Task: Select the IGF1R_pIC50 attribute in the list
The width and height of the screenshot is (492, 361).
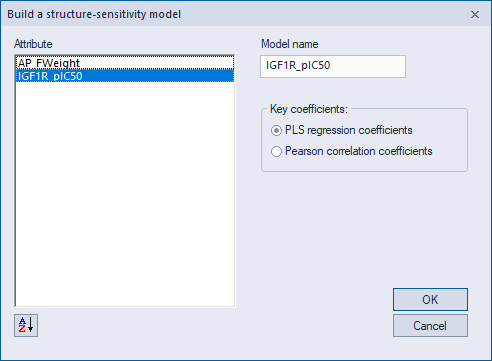Action: click(x=125, y=76)
